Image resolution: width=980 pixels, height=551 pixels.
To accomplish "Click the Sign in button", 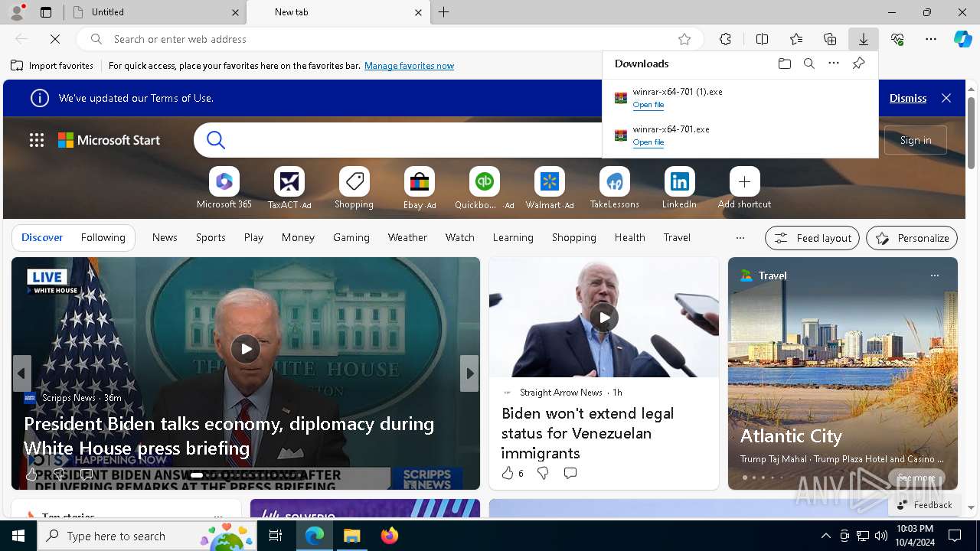I will tap(916, 140).
